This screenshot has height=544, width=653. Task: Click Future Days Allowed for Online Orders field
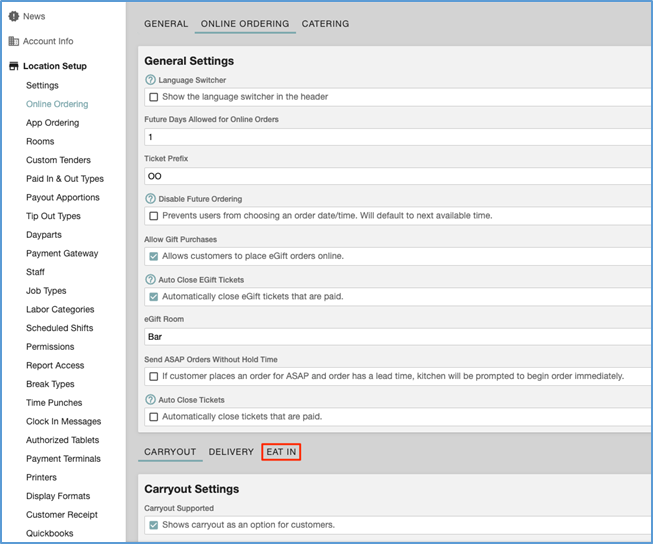click(398, 137)
